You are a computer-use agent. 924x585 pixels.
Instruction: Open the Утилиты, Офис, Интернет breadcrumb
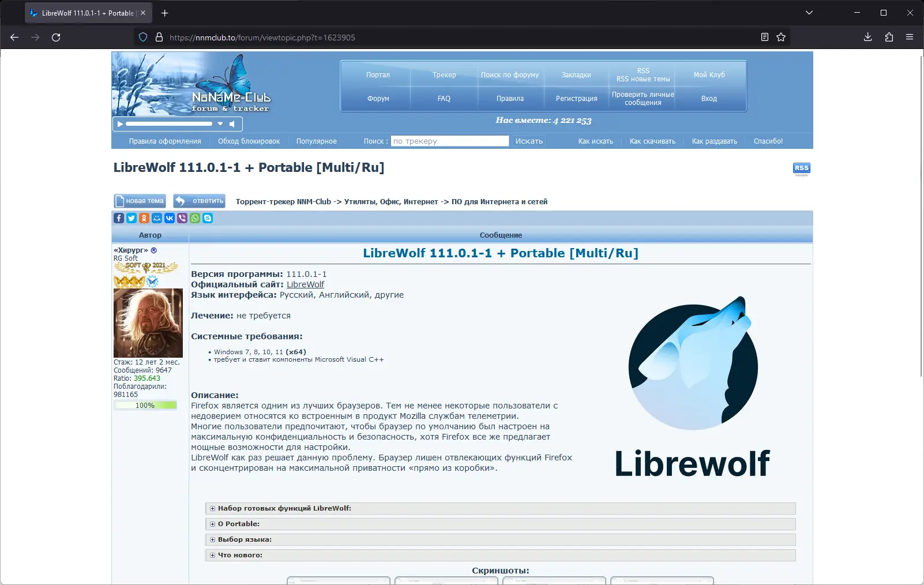[x=391, y=202]
